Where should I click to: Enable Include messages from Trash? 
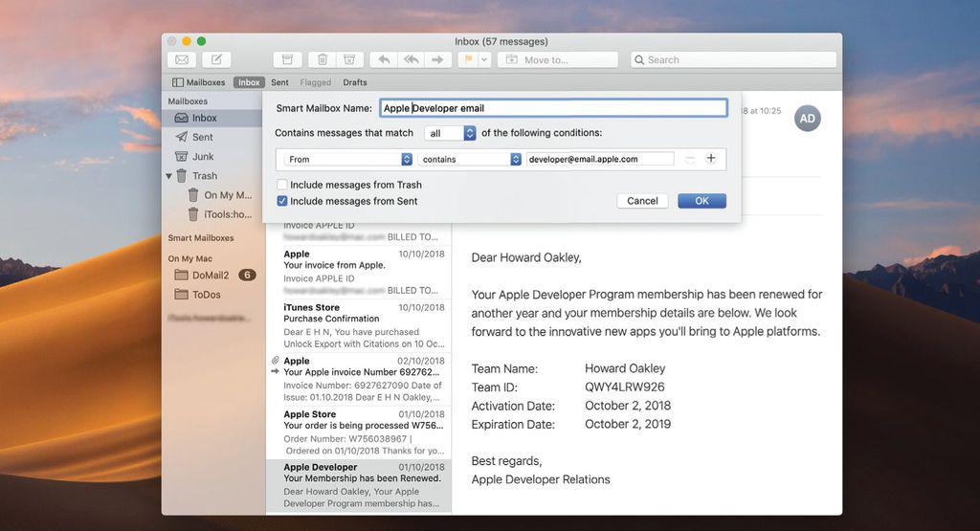[282, 185]
